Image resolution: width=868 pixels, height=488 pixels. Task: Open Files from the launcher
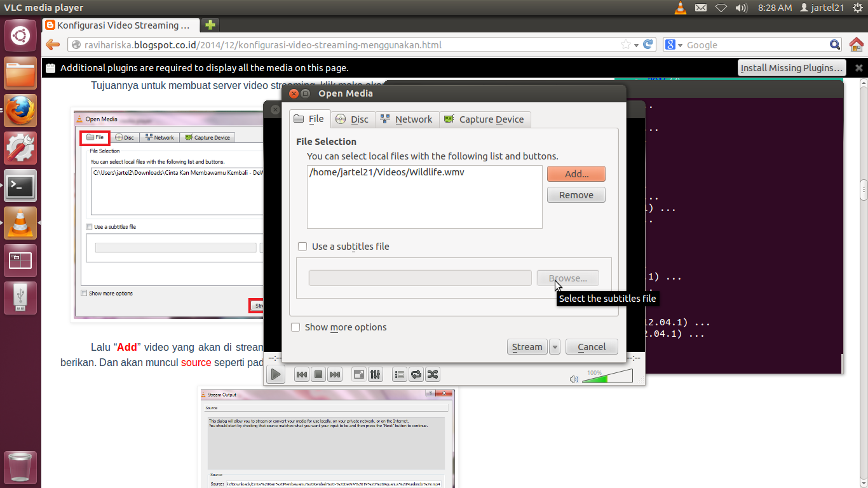(x=20, y=74)
